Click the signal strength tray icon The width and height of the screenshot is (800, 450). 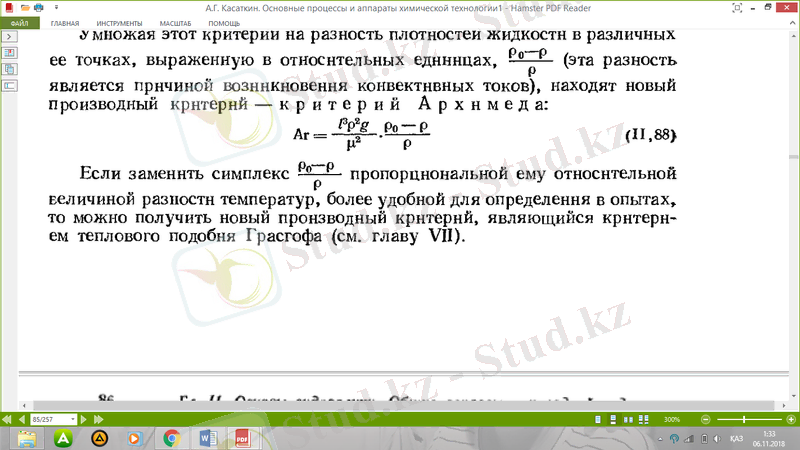pyautogui.click(x=689, y=439)
